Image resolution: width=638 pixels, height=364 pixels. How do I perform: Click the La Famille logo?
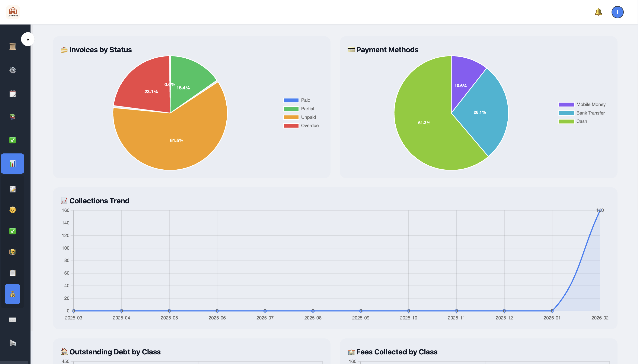click(x=13, y=12)
